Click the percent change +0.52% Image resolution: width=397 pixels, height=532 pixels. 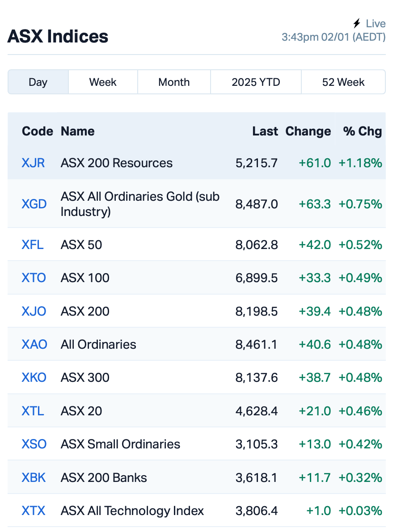click(x=360, y=245)
